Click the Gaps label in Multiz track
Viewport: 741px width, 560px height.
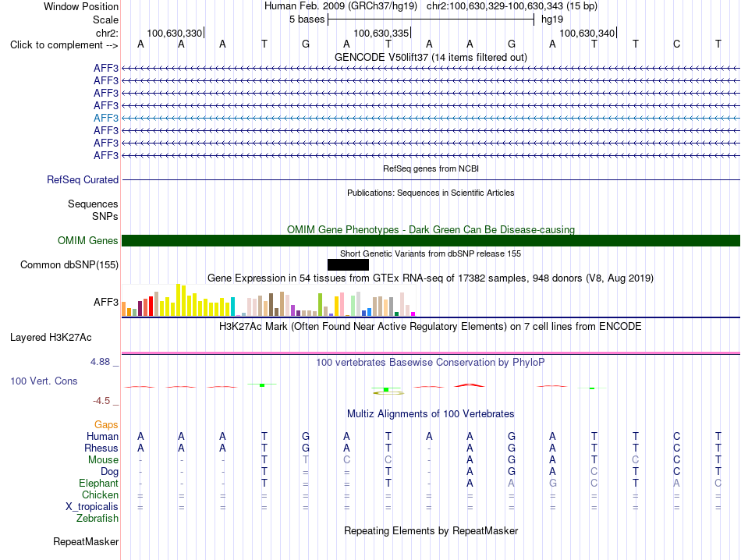click(x=106, y=425)
